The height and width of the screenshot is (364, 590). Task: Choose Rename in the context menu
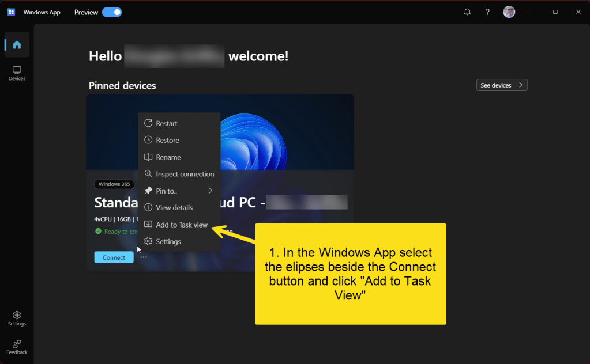(x=168, y=157)
